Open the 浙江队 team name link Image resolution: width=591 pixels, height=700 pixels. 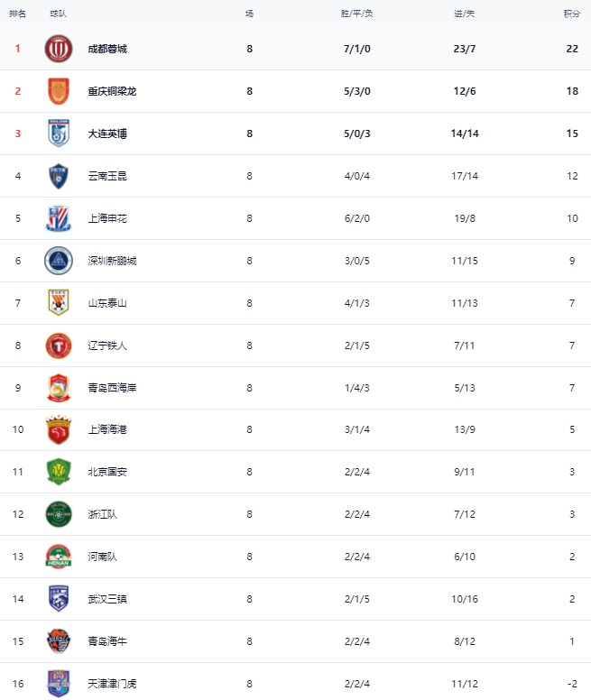[x=102, y=514]
